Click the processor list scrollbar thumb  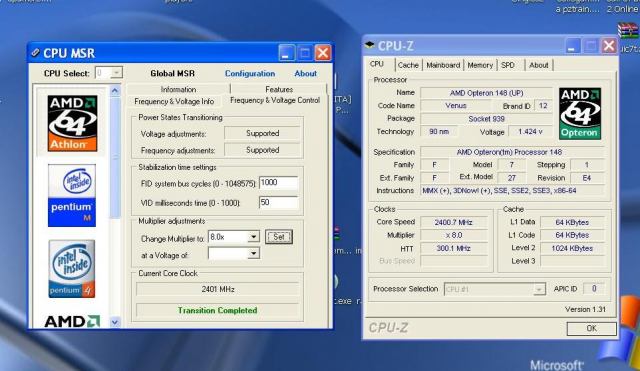tap(115, 157)
